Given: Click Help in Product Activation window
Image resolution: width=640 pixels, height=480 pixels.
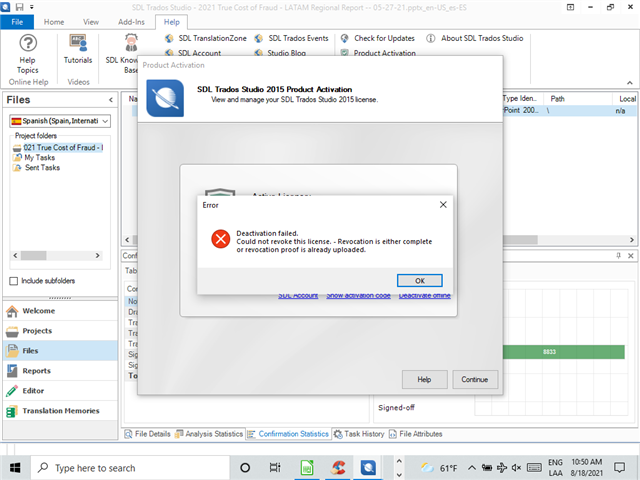Looking at the screenshot, I should pos(424,380).
